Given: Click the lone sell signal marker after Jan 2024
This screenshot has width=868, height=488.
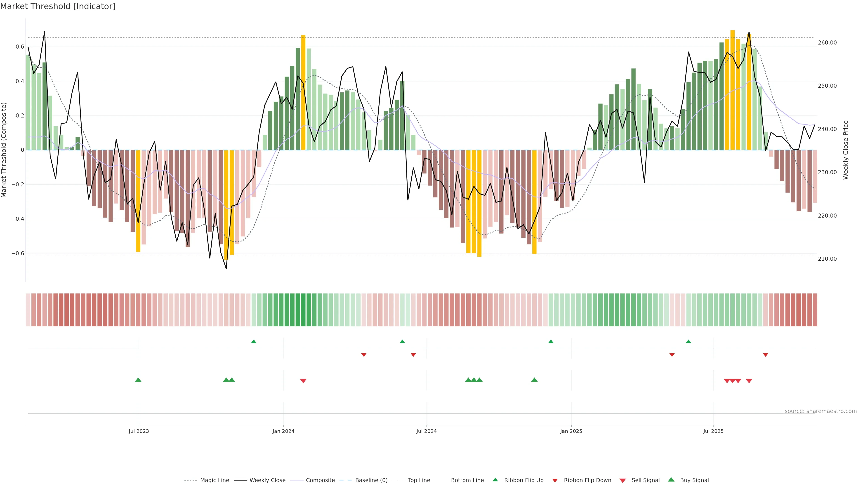Looking at the screenshot, I should tap(303, 381).
